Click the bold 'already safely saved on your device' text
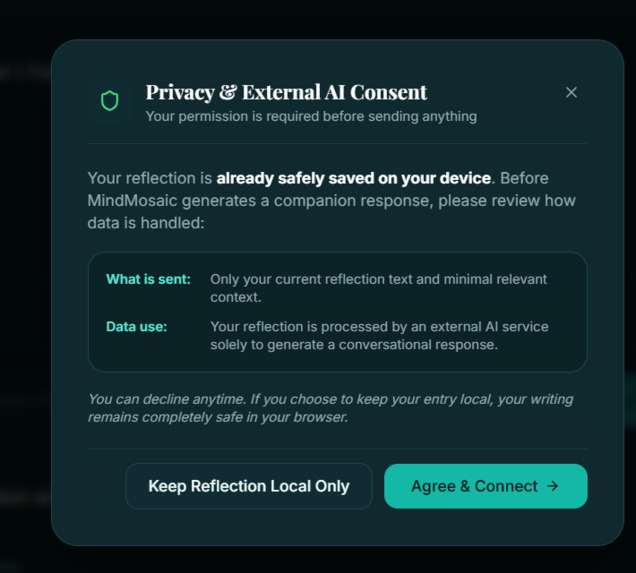The height and width of the screenshot is (573, 636). [354, 178]
